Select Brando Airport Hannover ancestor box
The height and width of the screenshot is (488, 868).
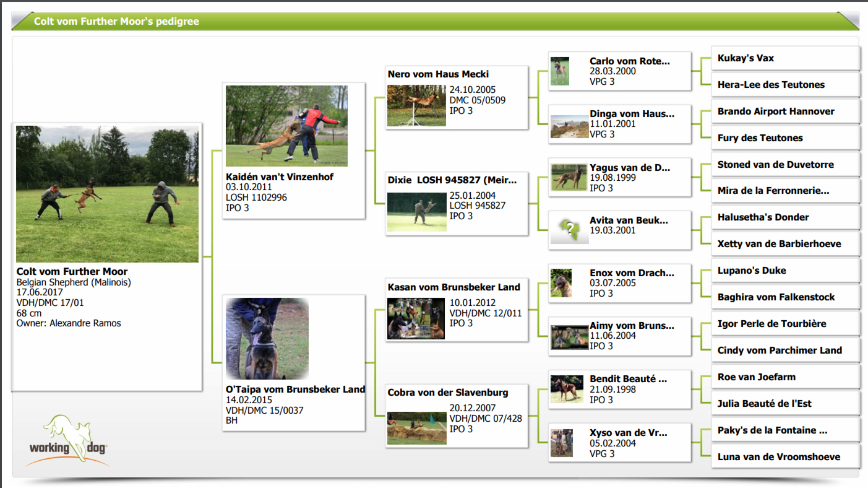coord(784,111)
